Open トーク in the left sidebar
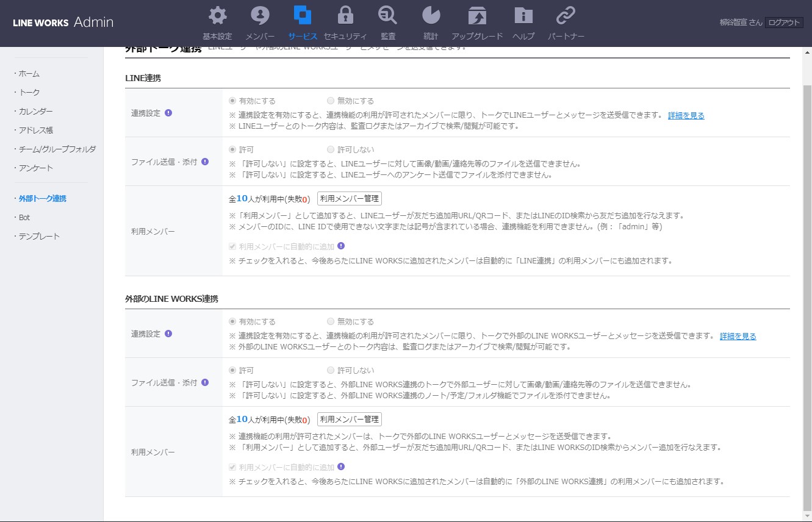Viewport: 812px width, 522px height. [29, 92]
